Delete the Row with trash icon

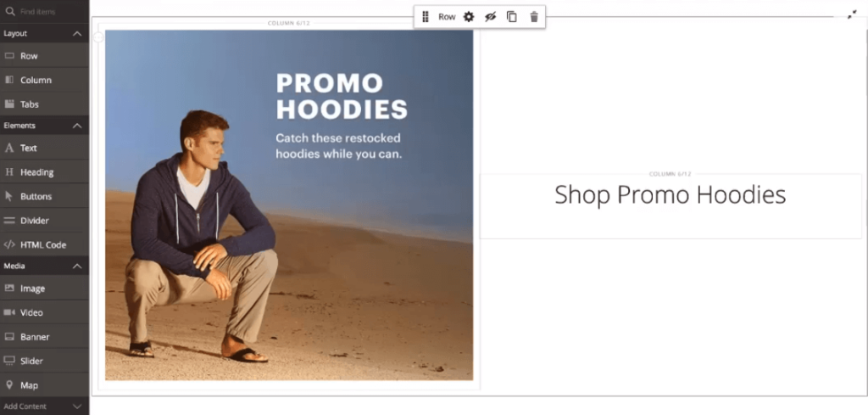(x=534, y=17)
